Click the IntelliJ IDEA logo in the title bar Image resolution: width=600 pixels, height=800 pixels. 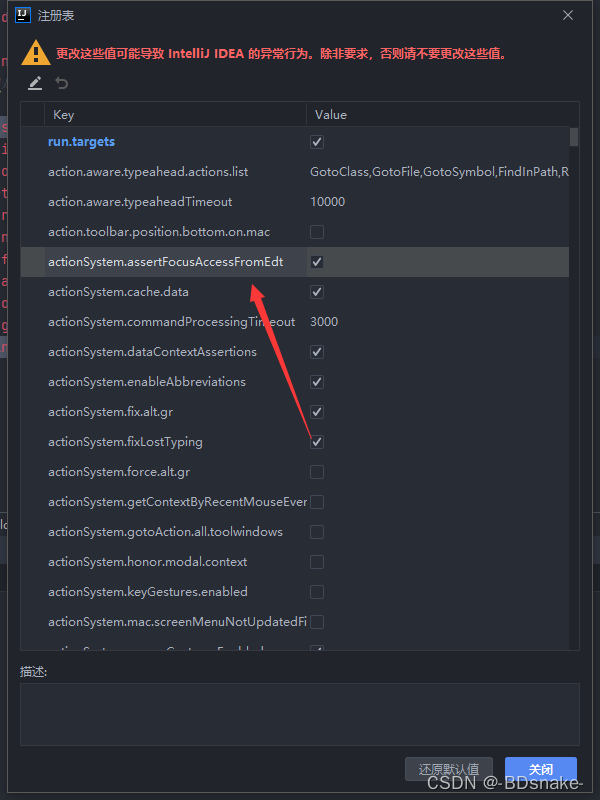click(x=23, y=15)
